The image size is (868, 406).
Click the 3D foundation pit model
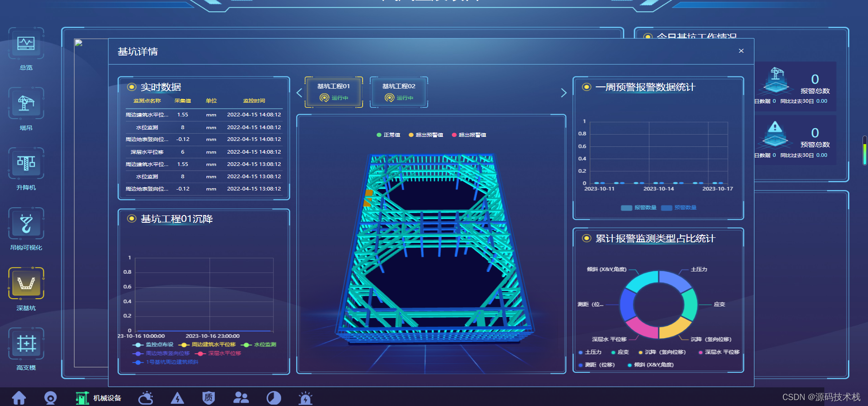(434, 250)
